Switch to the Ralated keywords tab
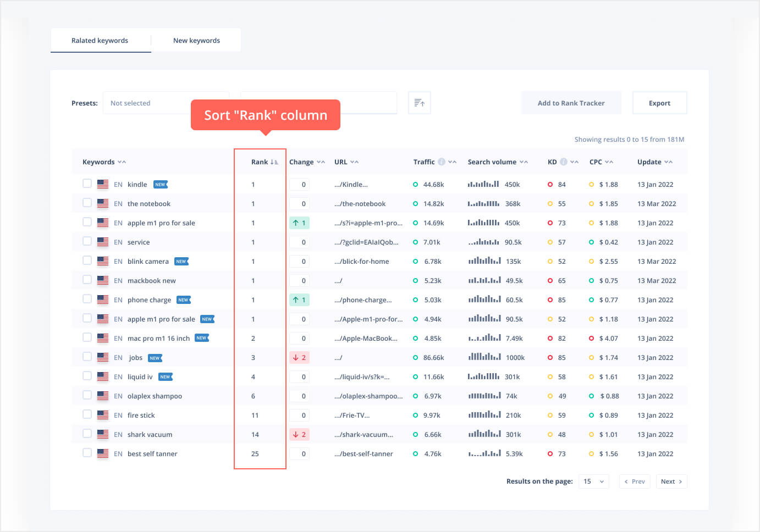This screenshot has height=532, width=760. pos(100,41)
